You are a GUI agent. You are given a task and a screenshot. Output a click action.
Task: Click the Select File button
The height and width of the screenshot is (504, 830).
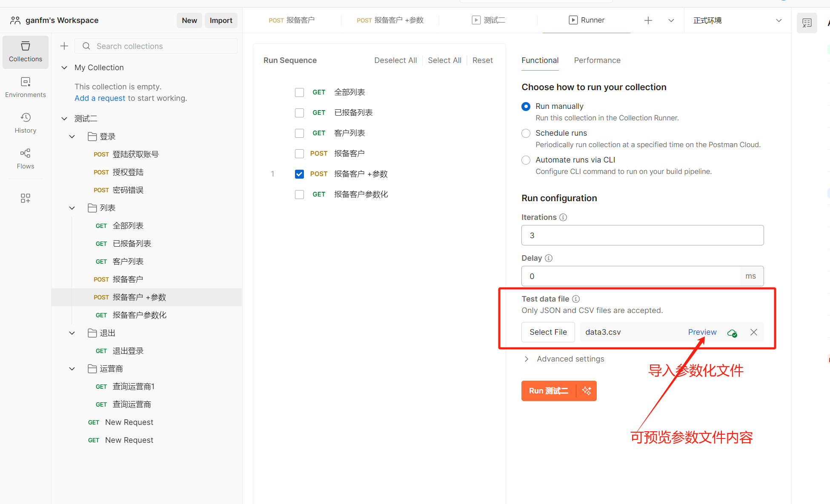(548, 332)
